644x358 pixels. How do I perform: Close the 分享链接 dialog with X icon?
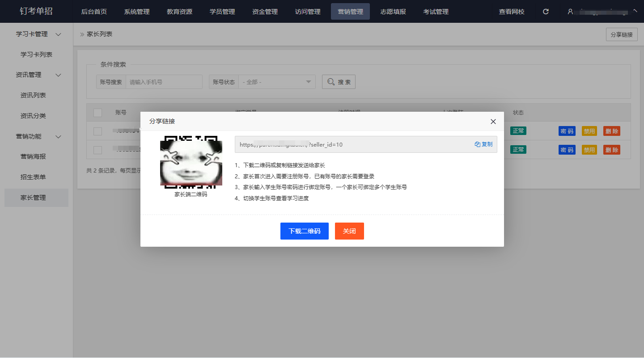point(493,122)
